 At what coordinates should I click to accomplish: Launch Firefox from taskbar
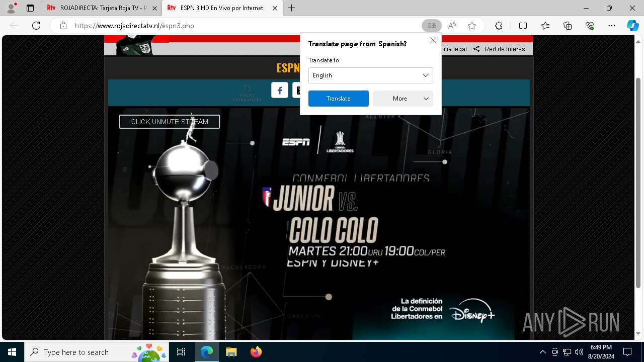tap(256, 352)
